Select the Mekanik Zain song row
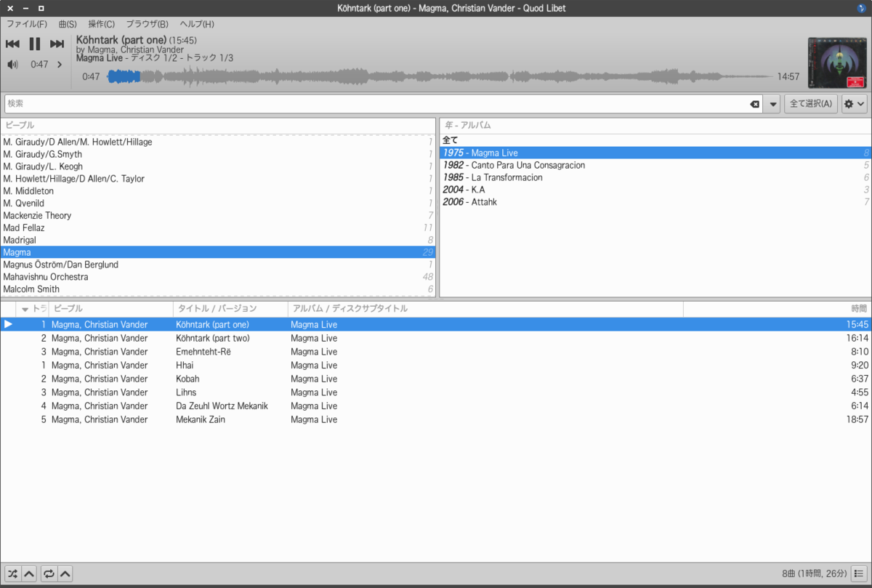Viewport: 872px width, 588px height. (x=436, y=419)
